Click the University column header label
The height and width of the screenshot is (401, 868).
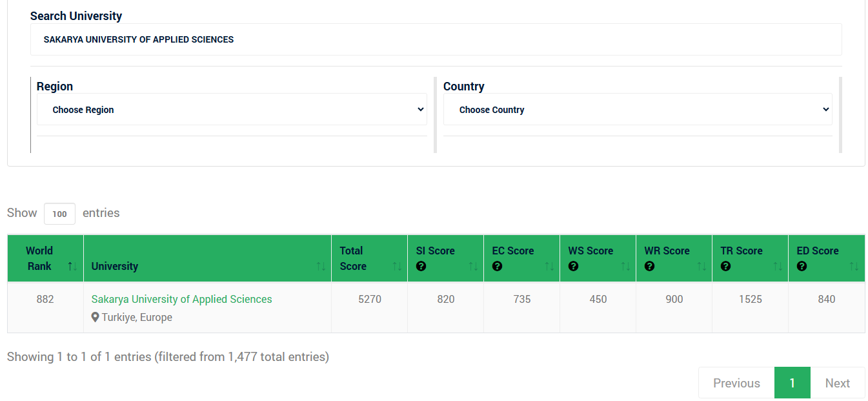pyautogui.click(x=115, y=266)
